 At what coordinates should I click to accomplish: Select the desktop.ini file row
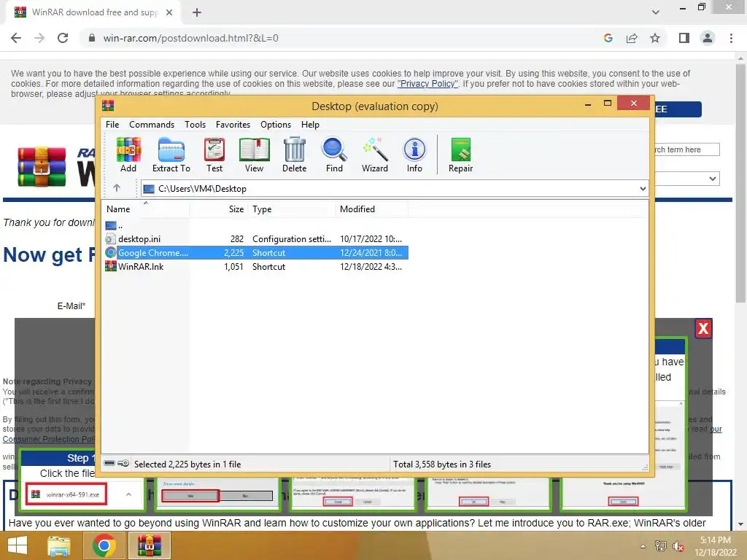point(256,239)
